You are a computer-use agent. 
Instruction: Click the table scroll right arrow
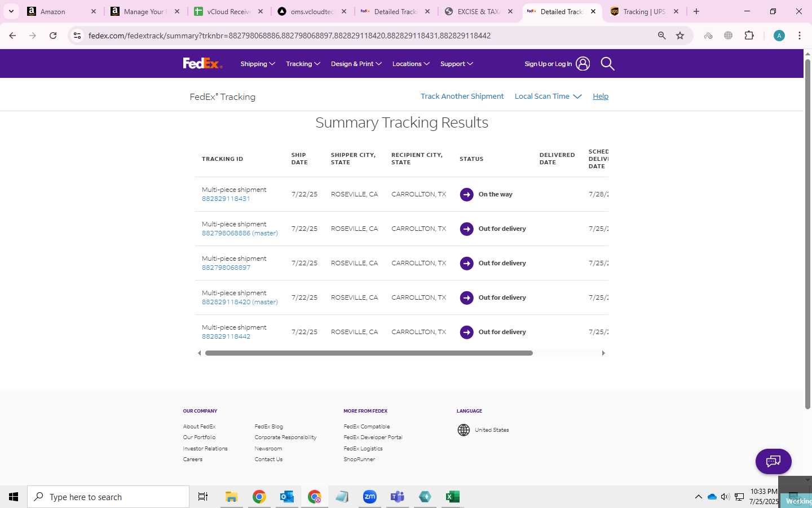(x=603, y=353)
